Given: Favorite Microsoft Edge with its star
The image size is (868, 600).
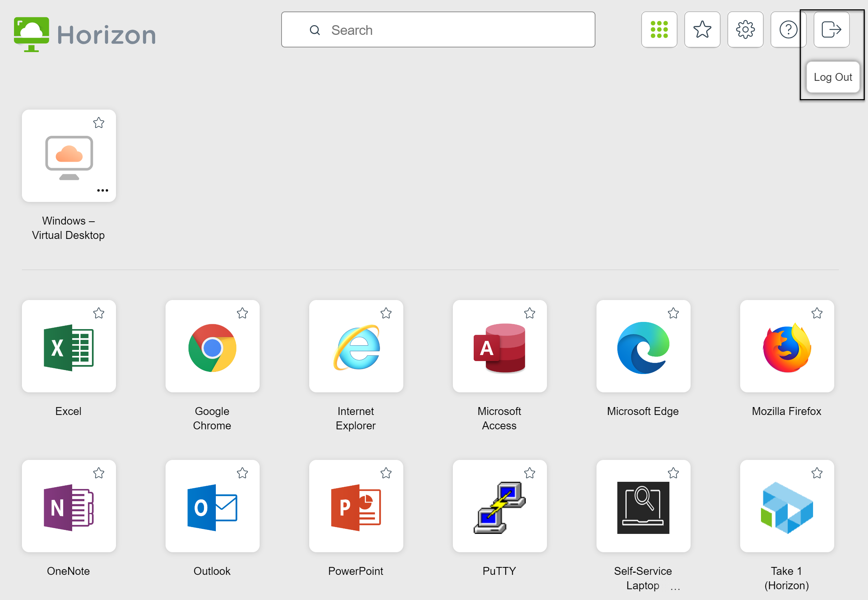Looking at the screenshot, I should click(x=673, y=313).
